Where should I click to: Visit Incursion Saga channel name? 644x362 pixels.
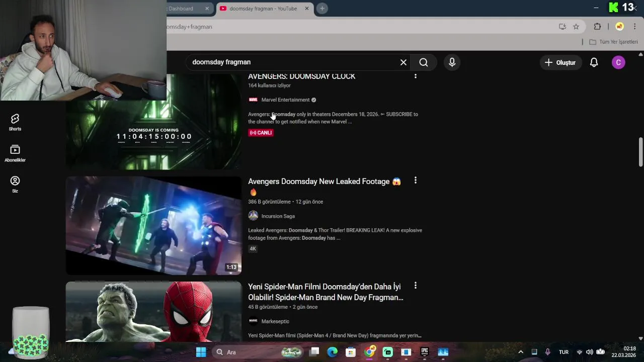click(x=278, y=216)
